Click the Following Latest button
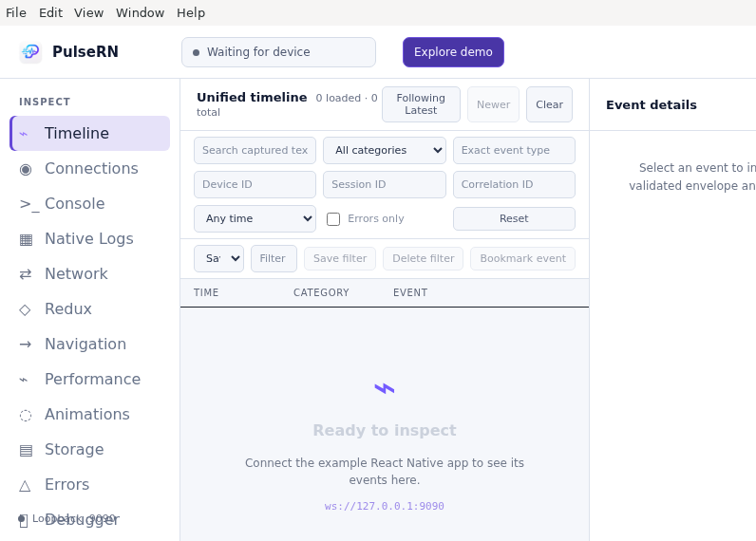The image size is (756, 541). coord(421,104)
